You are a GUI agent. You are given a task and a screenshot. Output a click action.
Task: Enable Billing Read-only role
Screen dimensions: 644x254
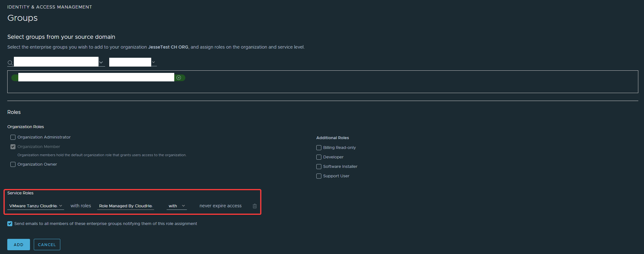pyautogui.click(x=319, y=148)
